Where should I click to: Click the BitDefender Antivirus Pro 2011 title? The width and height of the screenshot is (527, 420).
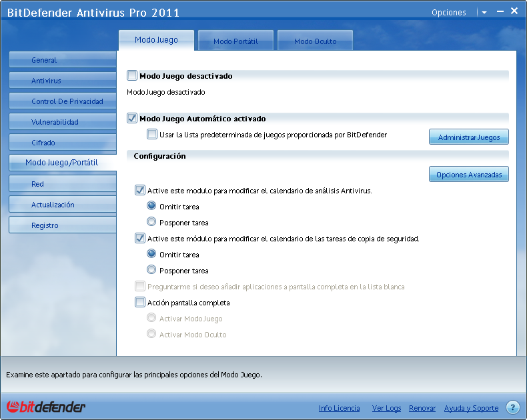93,13
